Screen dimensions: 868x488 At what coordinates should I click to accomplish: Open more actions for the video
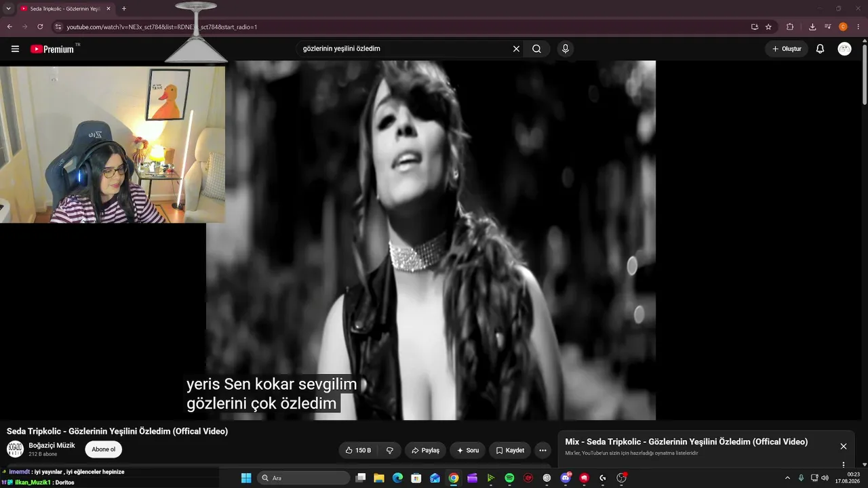(542, 450)
